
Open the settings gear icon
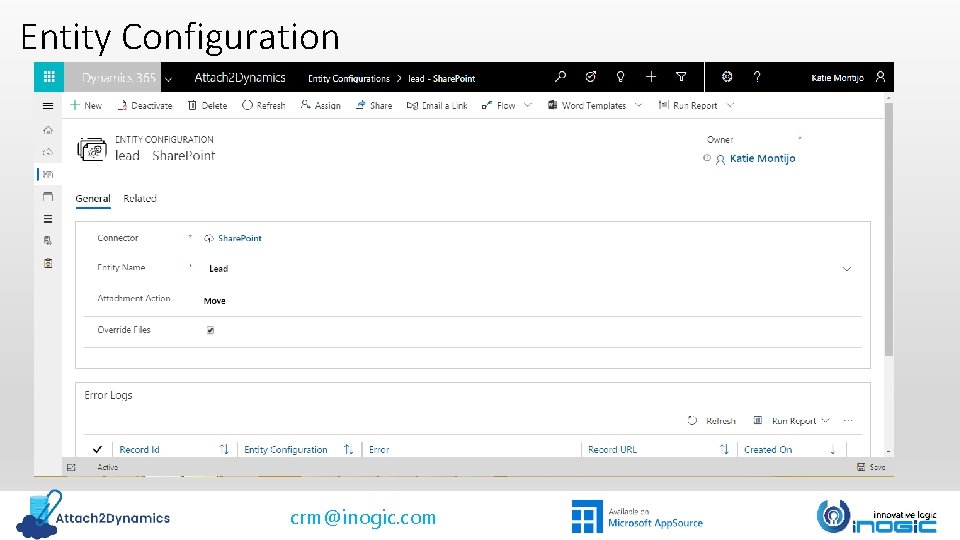[x=727, y=77]
